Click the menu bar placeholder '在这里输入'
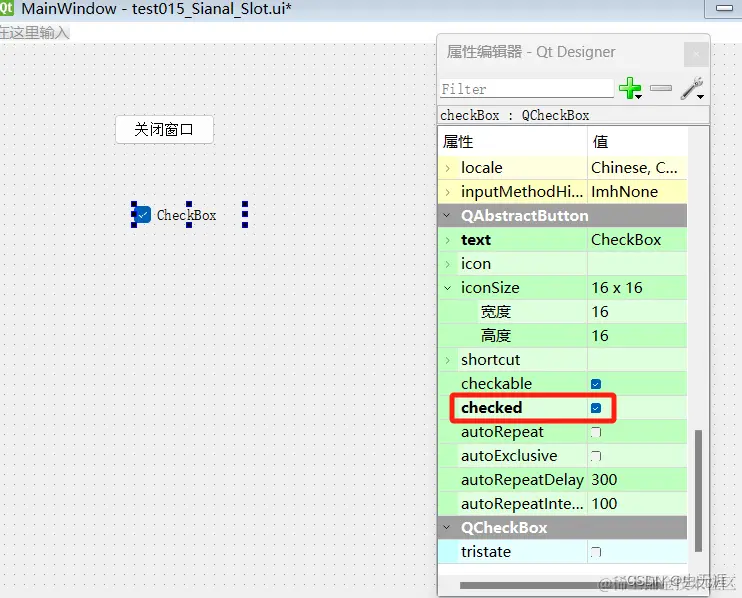The width and height of the screenshot is (742, 598). click(x=35, y=33)
